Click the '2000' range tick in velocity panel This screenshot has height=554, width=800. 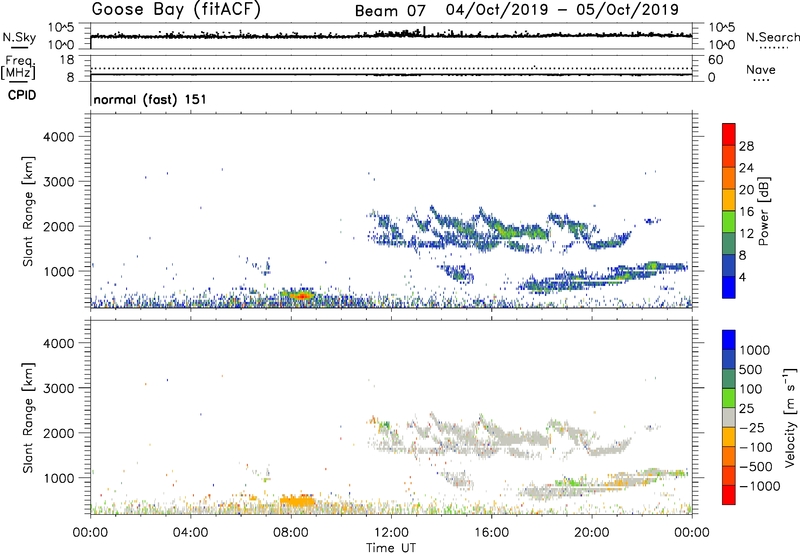(x=58, y=433)
